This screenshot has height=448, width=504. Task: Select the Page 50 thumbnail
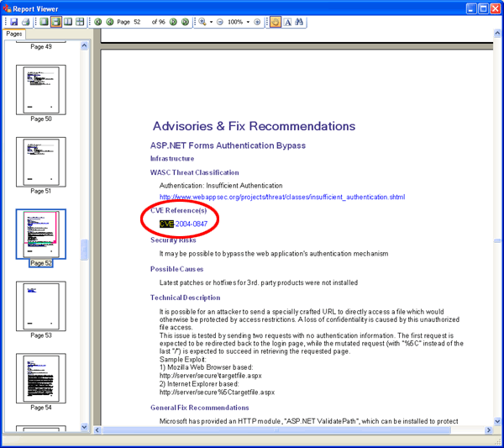point(40,89)
